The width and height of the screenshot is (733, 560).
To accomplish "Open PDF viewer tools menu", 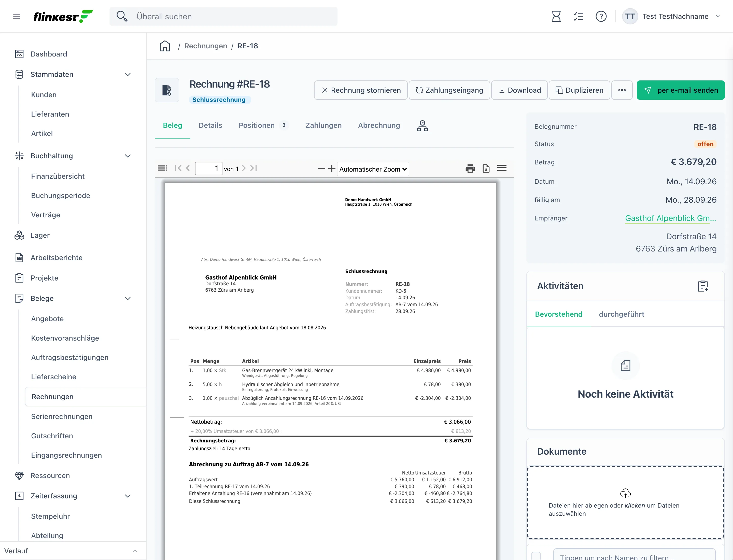I will tap(502, 168).
